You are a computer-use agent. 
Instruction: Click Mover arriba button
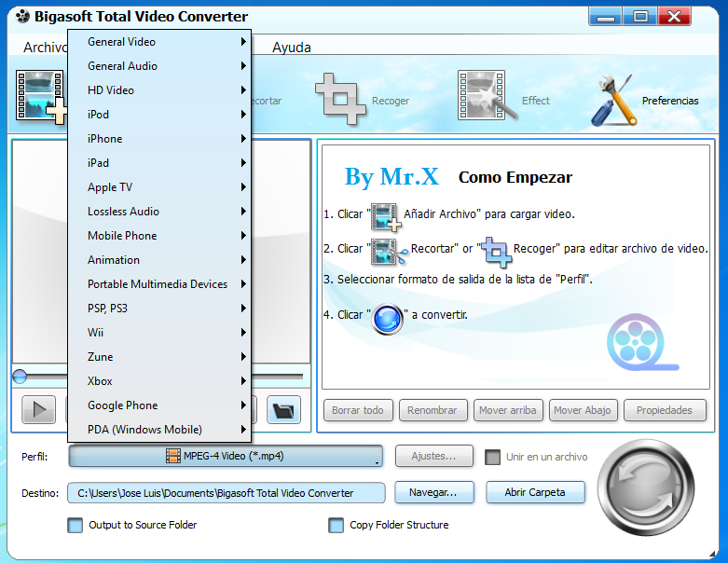pyautogui.click(x=508, y=410)
